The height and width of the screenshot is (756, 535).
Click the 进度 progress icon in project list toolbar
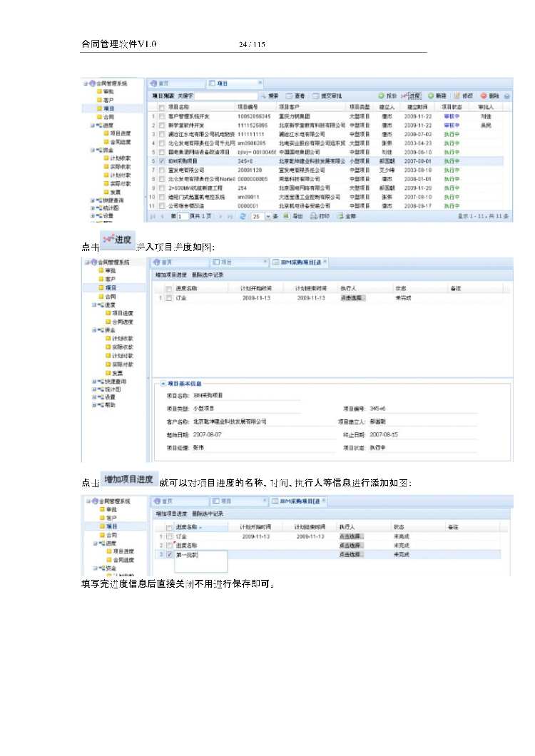pyautogui.click(x=404, y=96)
